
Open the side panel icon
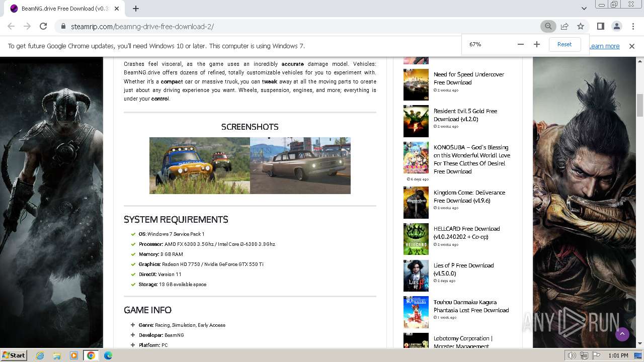[600, 27]
